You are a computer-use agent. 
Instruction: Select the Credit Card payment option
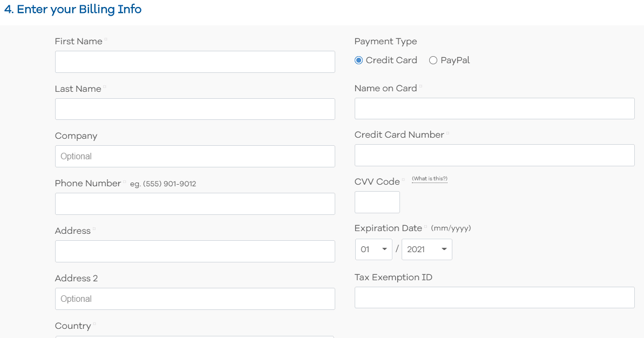[358, 60]
